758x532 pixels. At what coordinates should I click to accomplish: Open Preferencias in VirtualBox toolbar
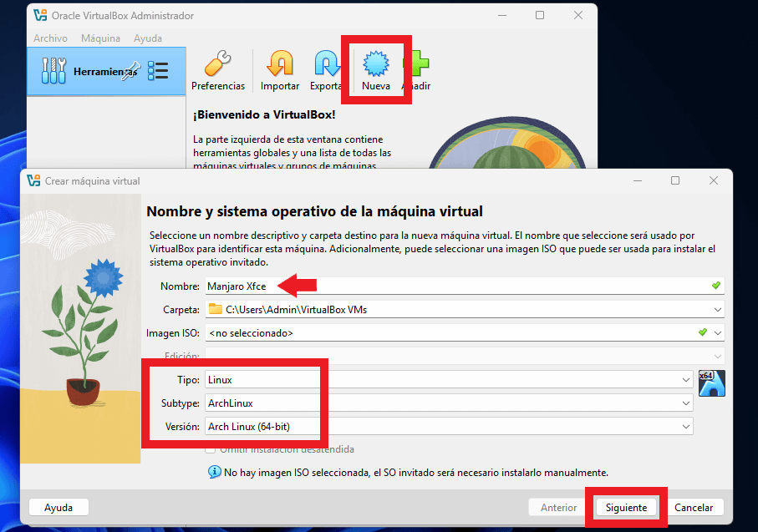coord(218,70)
